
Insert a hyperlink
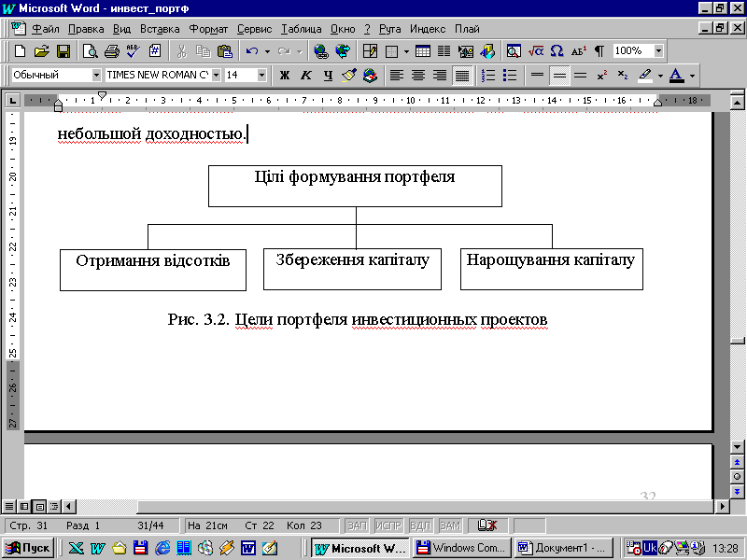pos(321,51)
